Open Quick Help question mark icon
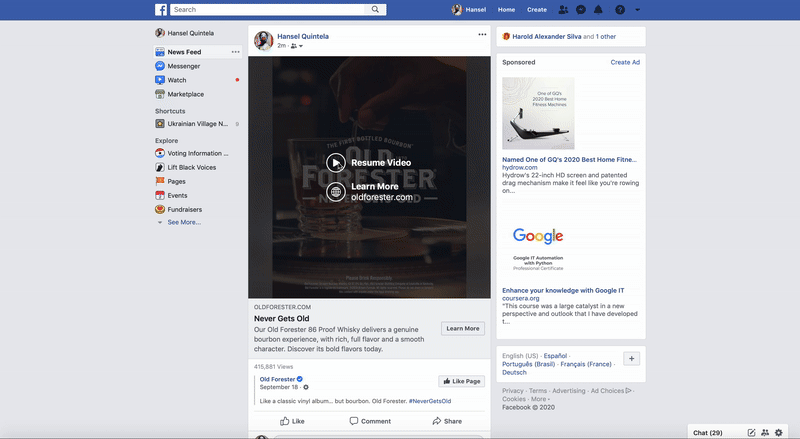Screen dimensions: 800x439 point(620,10)
